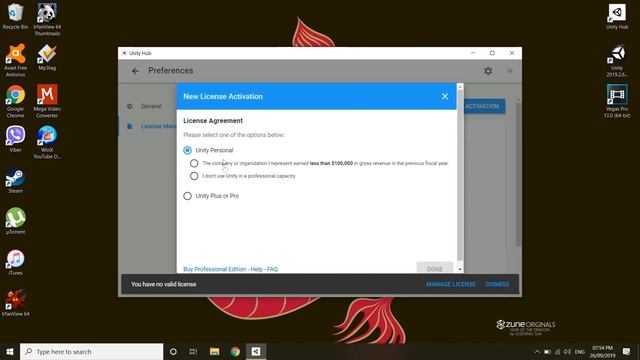Show hidden system tray icons
Image resolution: width=640 pixels, height=360 pixels.
[537, 351]
